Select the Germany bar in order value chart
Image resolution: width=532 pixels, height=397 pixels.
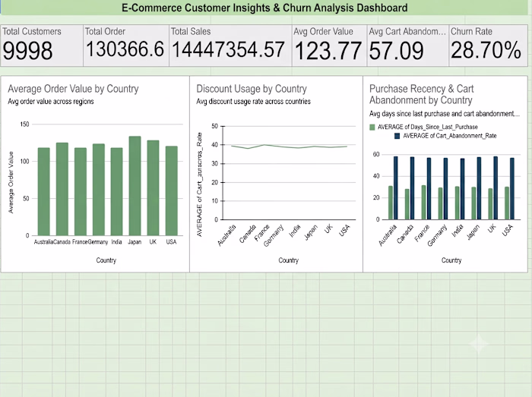99,189
